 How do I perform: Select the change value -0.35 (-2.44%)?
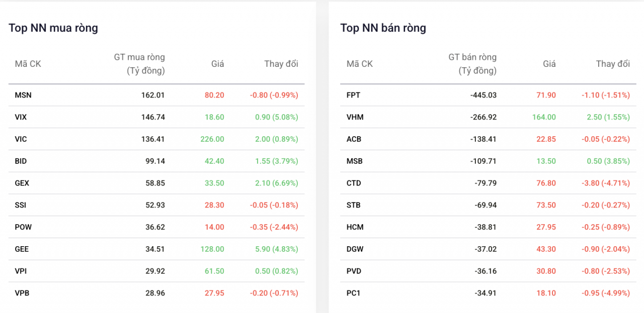[274, 227]
